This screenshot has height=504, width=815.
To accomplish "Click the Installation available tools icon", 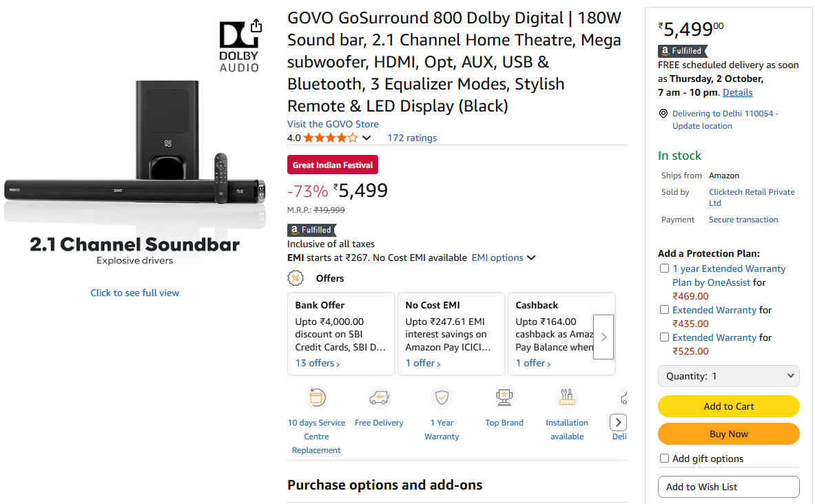I will click(x=567, y=397).
